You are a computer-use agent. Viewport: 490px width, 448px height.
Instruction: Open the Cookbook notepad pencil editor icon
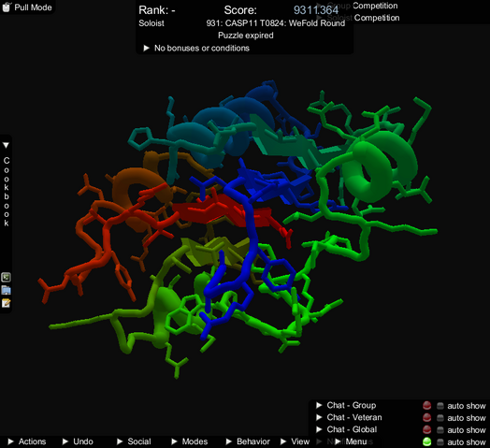(x=7, y=303)
